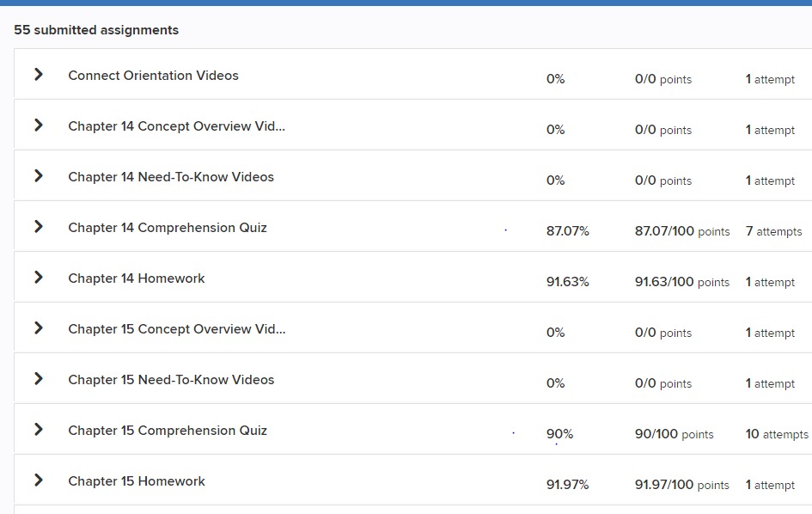Click Chapter 14 Need-To-Know Videos title

pos(171,177)
